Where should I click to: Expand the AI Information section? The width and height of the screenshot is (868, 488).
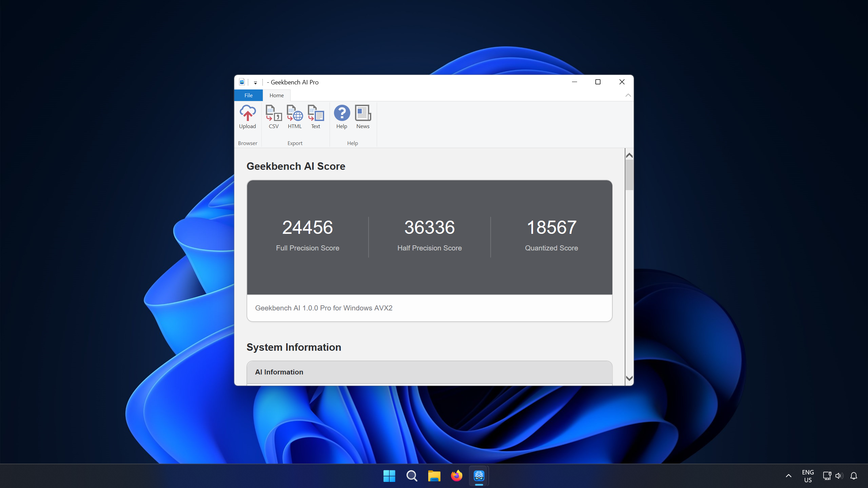point(429,372)
